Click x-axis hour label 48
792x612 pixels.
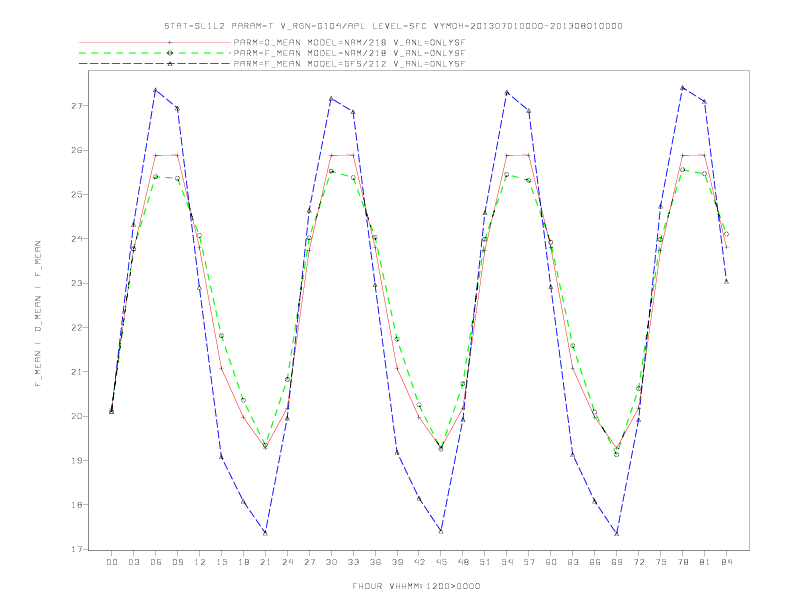coord(463,562)
